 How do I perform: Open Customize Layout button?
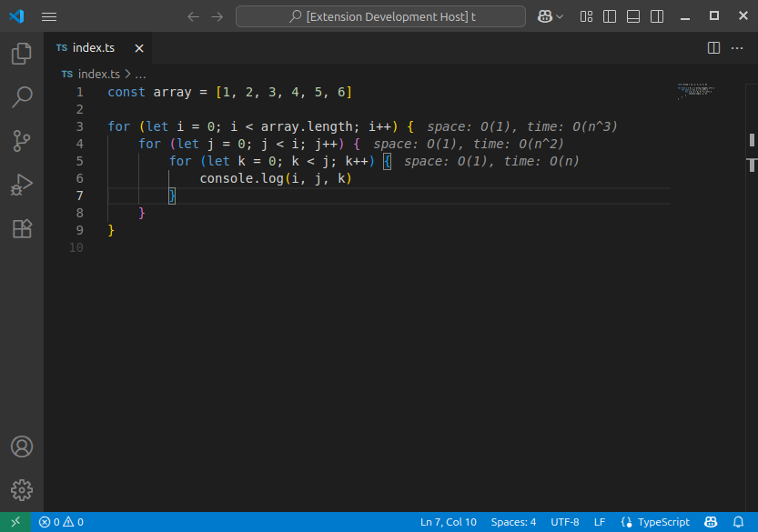(x=586, y=17)
